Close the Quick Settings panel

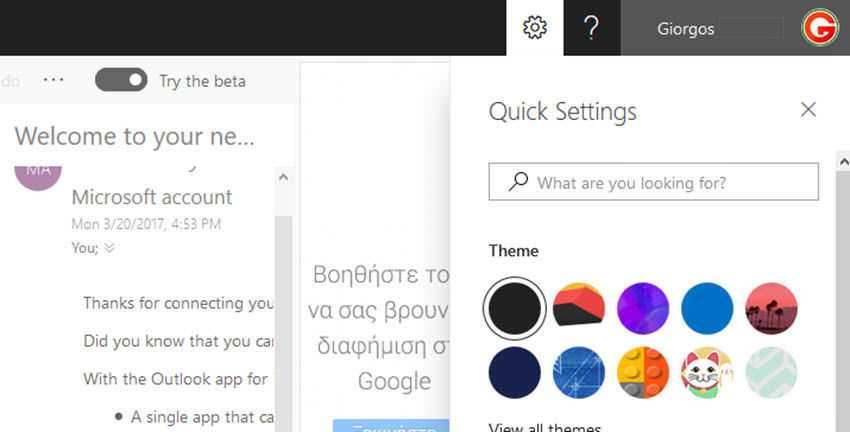(808, 110)
